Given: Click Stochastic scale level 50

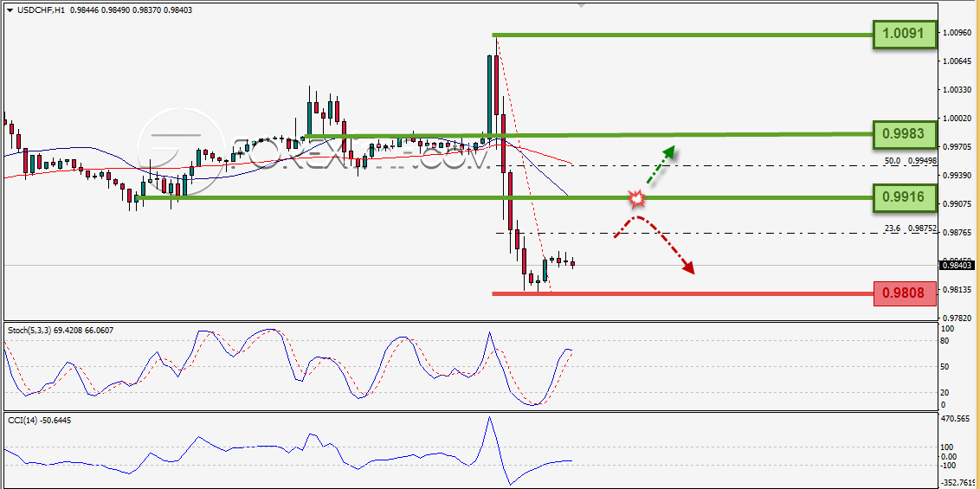Looking at the screenshot, I should (x=945, y=367).
